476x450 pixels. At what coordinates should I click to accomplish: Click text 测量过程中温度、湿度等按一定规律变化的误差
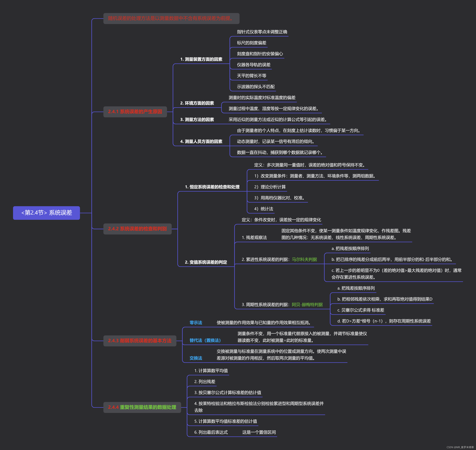click(274, 109)
